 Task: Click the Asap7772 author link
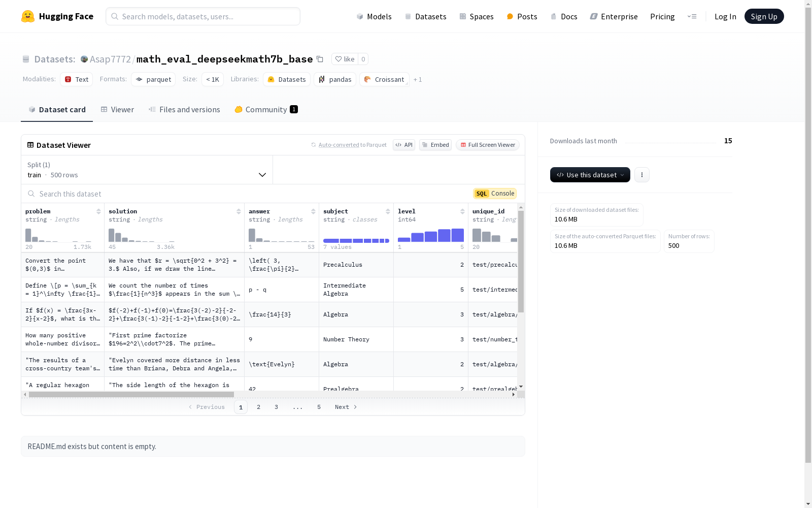point(110,59)
